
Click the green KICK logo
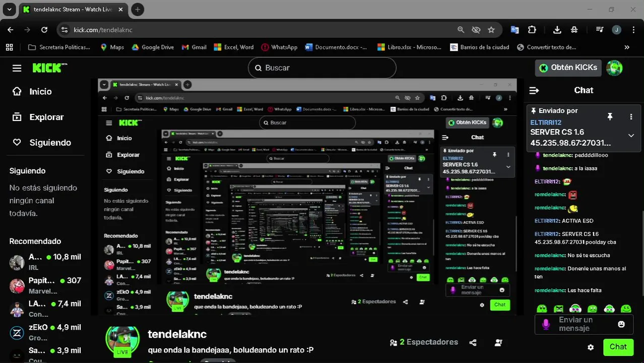click(x=50, y=68)
